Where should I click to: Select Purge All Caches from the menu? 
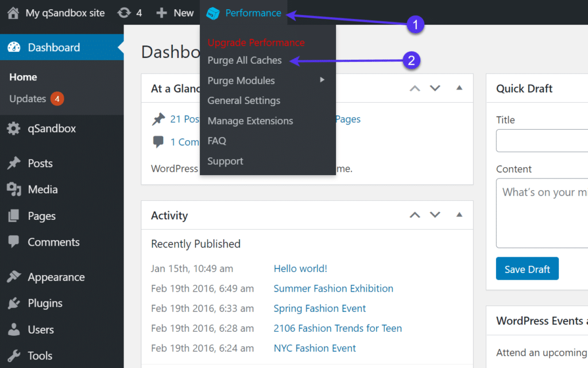coord(244,60)
